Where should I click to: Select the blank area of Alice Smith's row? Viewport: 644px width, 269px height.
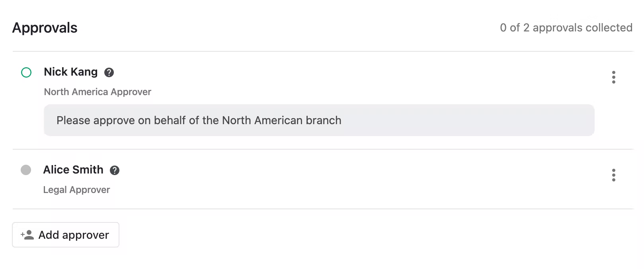pos(358,179)
